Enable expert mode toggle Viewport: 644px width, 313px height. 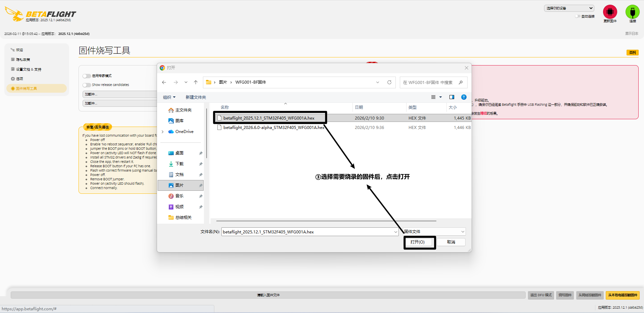coord(87,76)
